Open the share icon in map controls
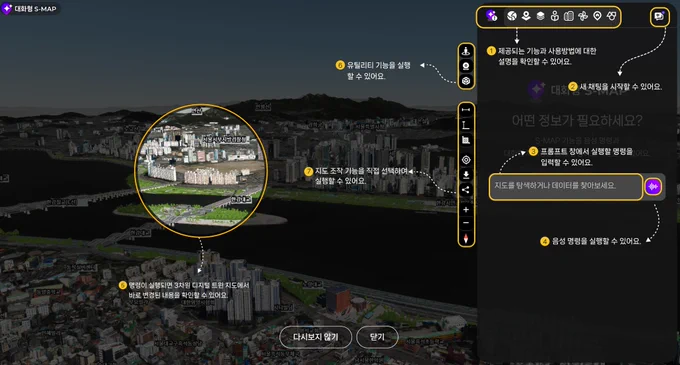Screen dimensions: 680x365 pos(466,190)
